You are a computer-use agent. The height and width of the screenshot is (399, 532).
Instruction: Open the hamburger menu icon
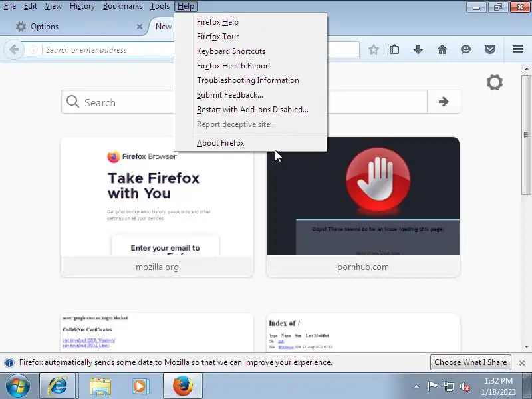click(518, 49)
